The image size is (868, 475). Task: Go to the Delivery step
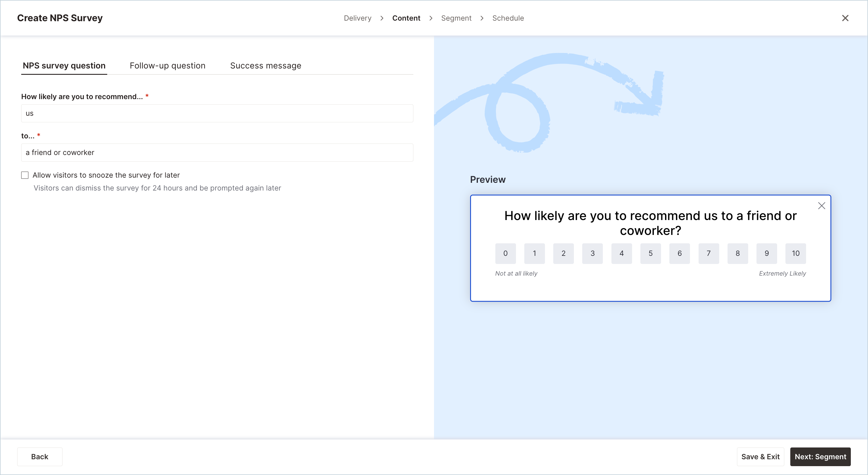pos(357,18)
